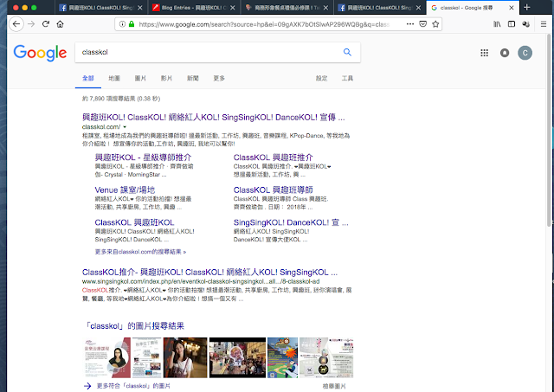Viewport: 554px width, 392px height.
Task: Click 檢舉圖片 report images link
Action: [x=334, y=386]
